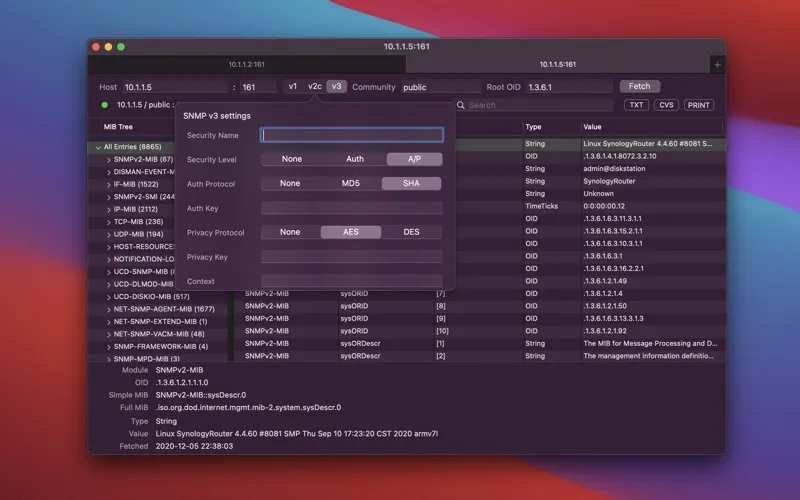Switch to the 10.1.1.5:161 tab
Screen dimensions: 800x500
(x=558, y=65)
